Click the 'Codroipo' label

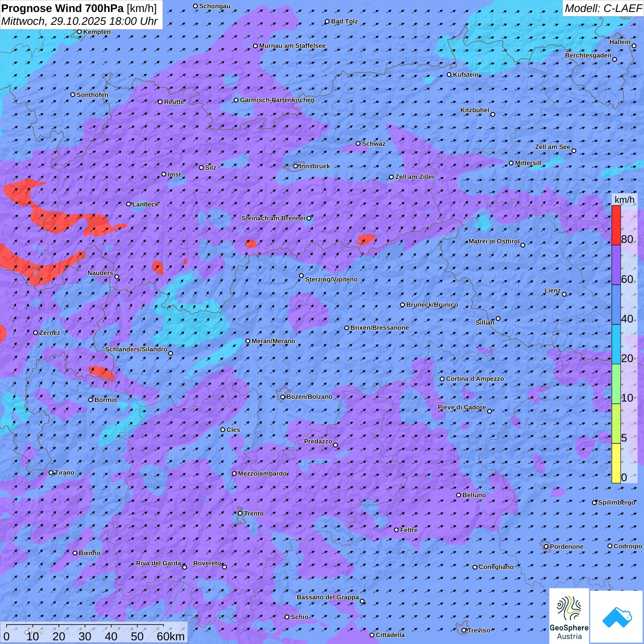pyautogui.click(x=628, y=546)
